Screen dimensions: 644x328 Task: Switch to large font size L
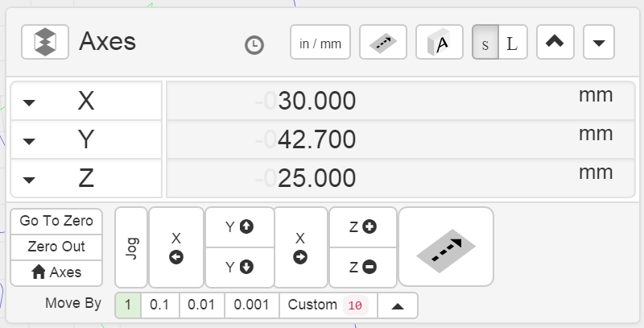(x=513, y=43)
